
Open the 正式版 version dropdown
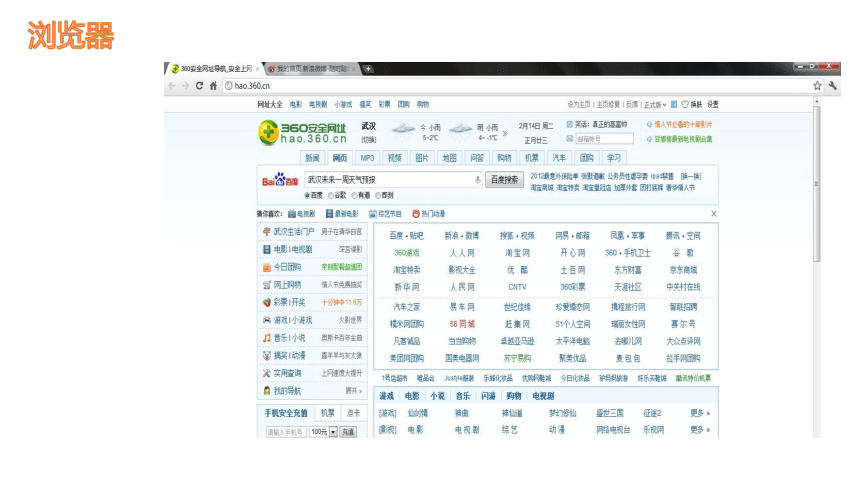655,104
